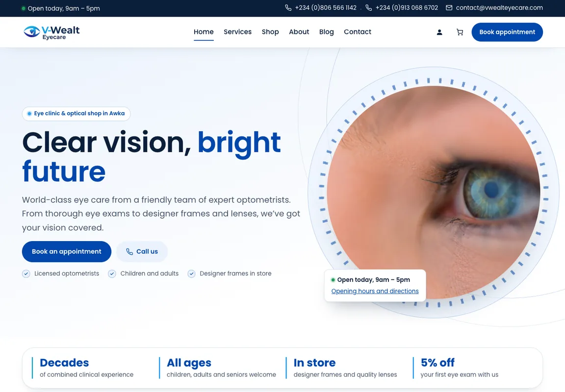This screenshot has height=392, width=565.
Task: Click the checkmark icon beside Children and adults
Action: tap(112, 273)
